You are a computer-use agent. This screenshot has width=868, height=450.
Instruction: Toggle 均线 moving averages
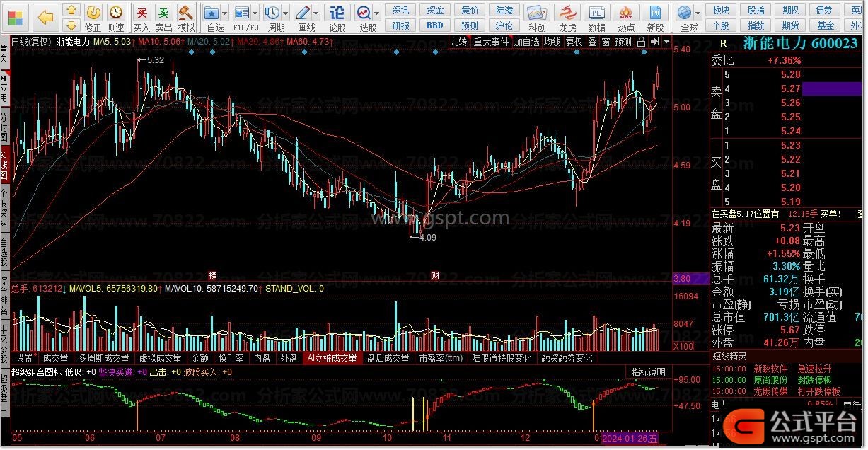[552, 42]
